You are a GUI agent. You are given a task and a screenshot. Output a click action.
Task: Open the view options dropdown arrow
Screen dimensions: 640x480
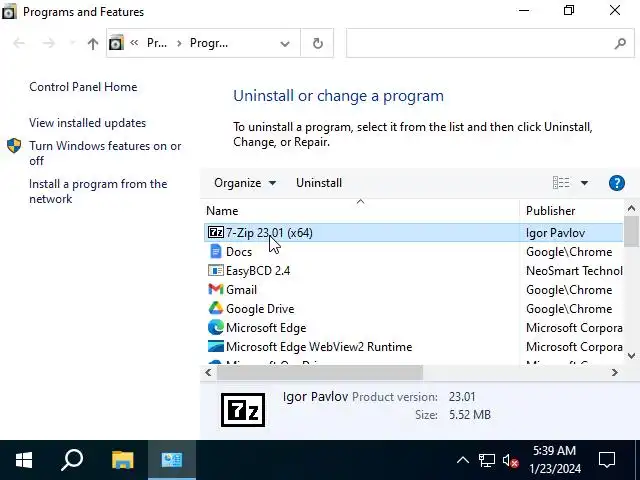(584, 183)
